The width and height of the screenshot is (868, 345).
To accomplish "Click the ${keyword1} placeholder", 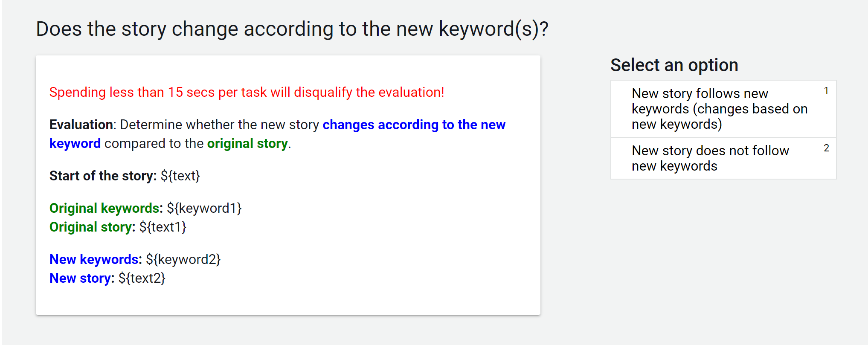I will coord(204,208).
